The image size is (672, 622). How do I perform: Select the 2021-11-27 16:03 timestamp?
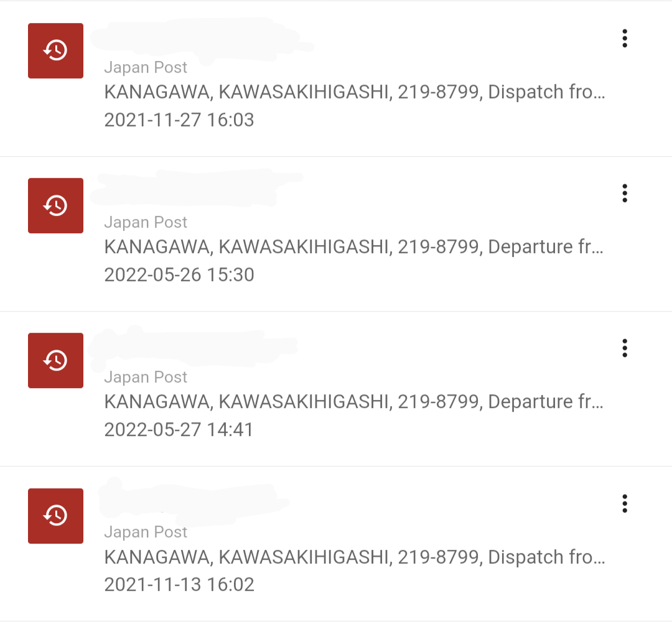coord(179,120)
